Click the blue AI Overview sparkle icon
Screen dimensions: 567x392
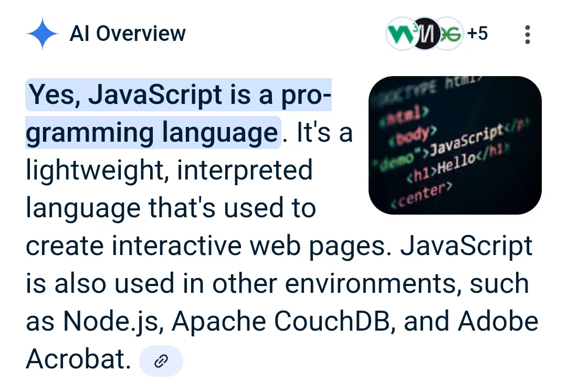tap(43, 33)
